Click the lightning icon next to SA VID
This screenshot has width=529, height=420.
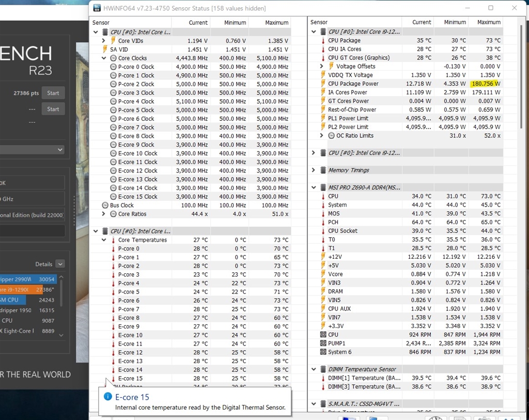[x=105, y=50]
